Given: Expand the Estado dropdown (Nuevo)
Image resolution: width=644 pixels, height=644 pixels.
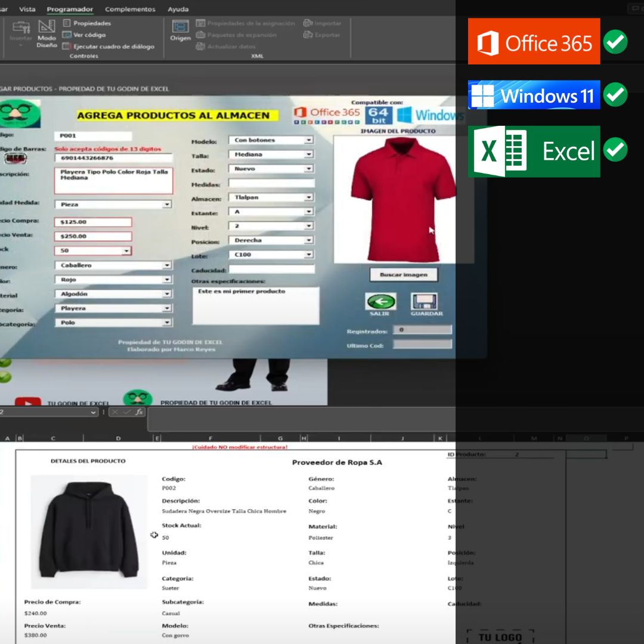Looking at the screenshot, I should (x=308, y=169).
